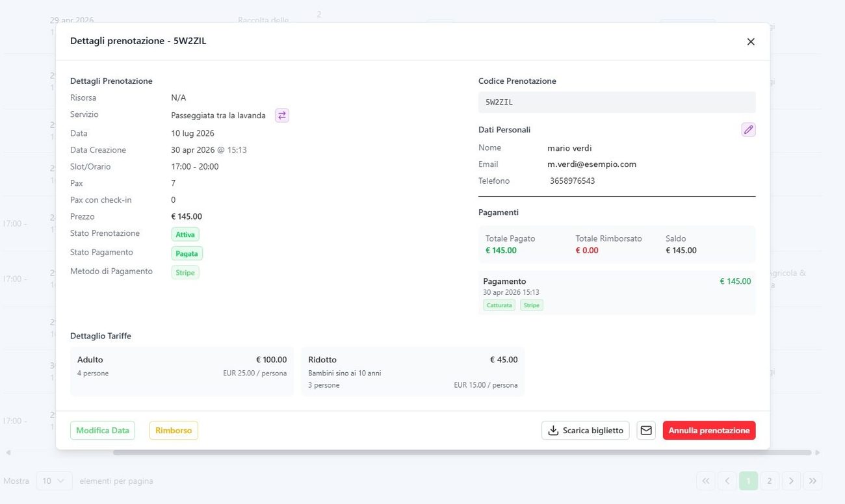This screenshot has height=504, width=845.
Task: Click the booking code field 5W2ZIL
Action: 617,103
